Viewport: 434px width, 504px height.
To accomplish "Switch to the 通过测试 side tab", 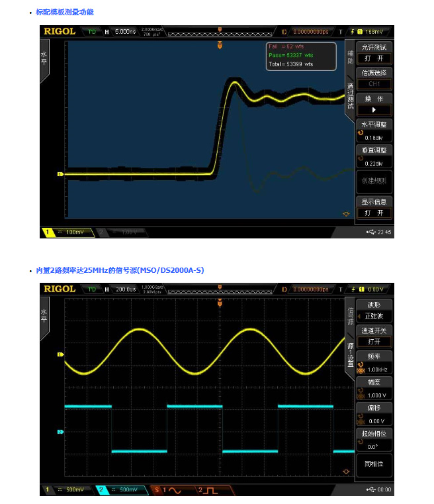I will pyautogui.click(x=350, y=97).
